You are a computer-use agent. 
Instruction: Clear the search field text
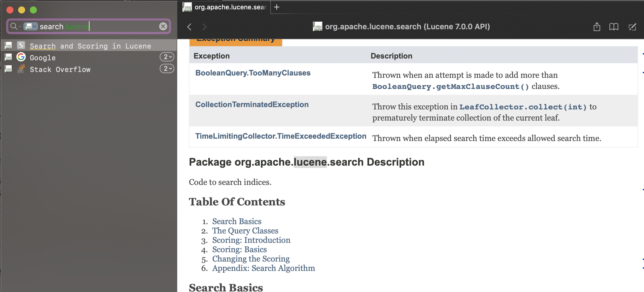[163, 26]
